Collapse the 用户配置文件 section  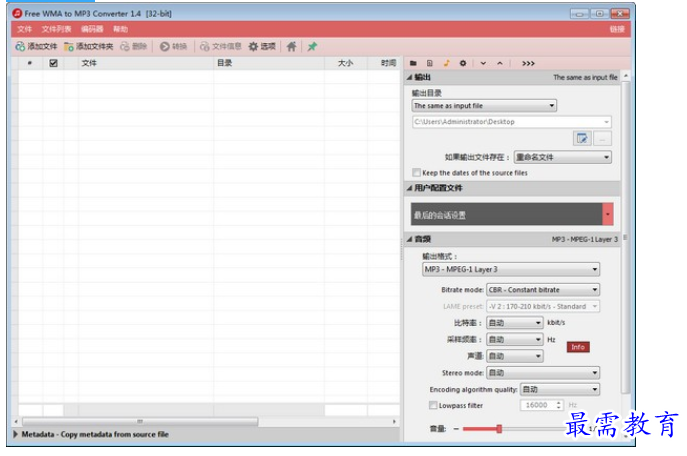pyautogui.click(x=409, y=188)
